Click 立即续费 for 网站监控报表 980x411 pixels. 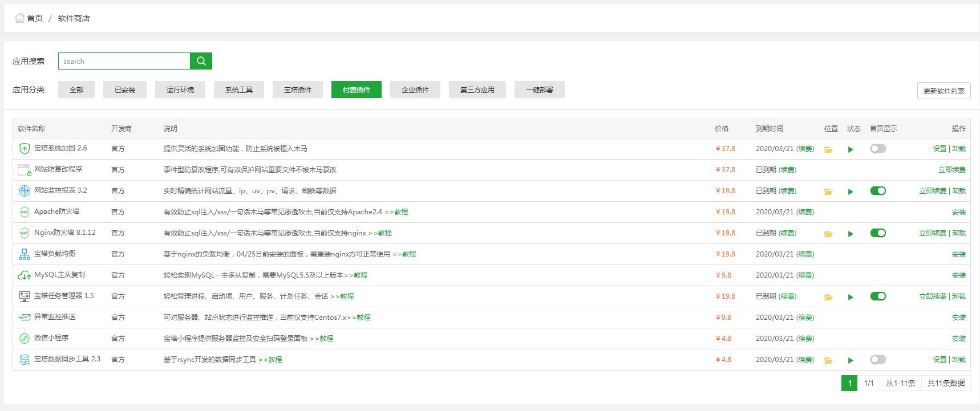(x=933, y=190)
